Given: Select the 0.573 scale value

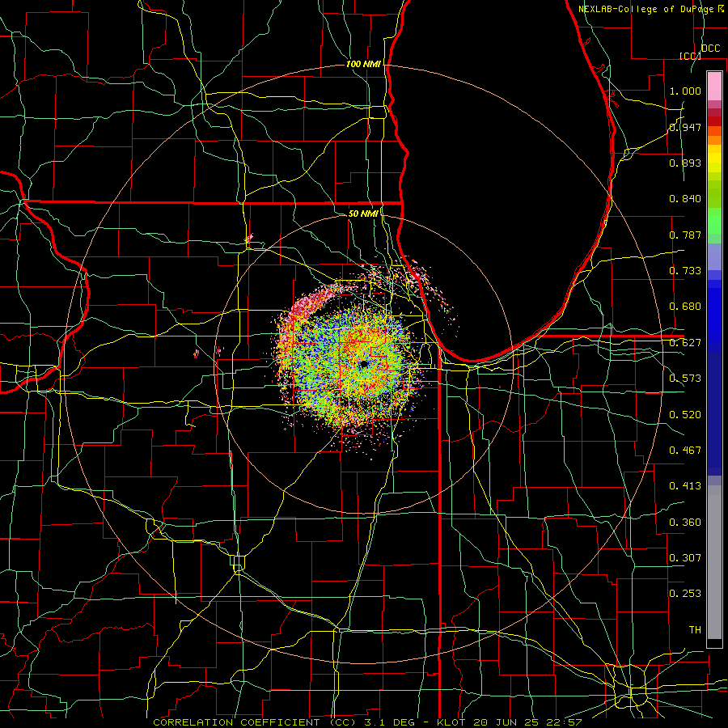Looking at the screenshot, I should click(x=685, y=379).
